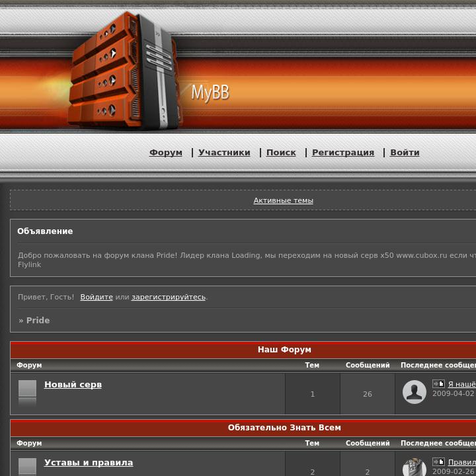Click the user avatar in Уставы и правила row
The height and width of the screenshot is (476, 476).
[x=415, y=467]
